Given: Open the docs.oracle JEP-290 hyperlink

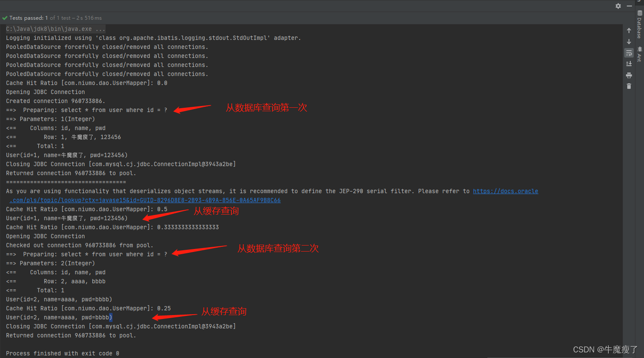Looking at the screenshot, I should (x=505, y=191).
